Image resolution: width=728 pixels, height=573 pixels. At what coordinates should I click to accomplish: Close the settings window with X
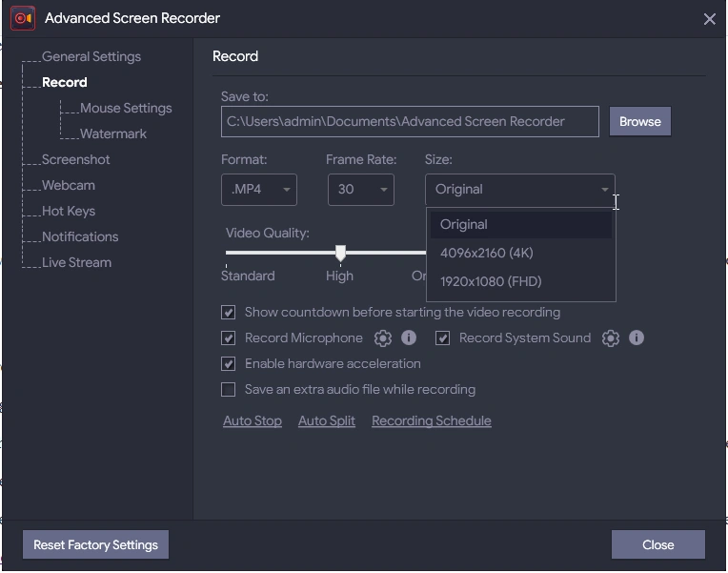[709, 19]
